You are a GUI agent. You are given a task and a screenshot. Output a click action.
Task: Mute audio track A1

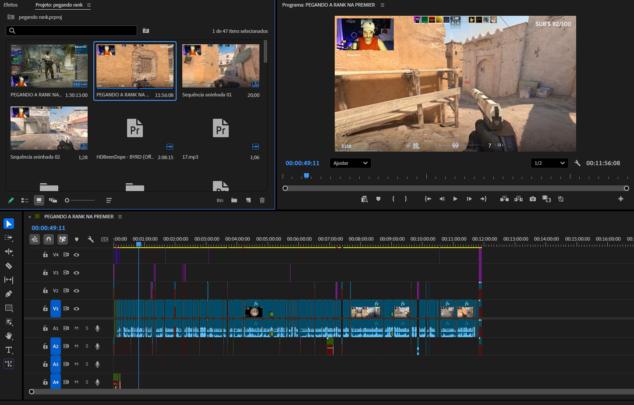tap(76, 329)
